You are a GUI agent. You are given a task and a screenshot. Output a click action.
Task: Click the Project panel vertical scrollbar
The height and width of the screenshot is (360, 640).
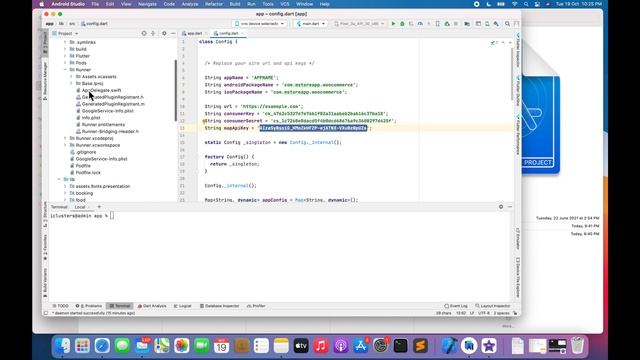[x=176, y=90]
